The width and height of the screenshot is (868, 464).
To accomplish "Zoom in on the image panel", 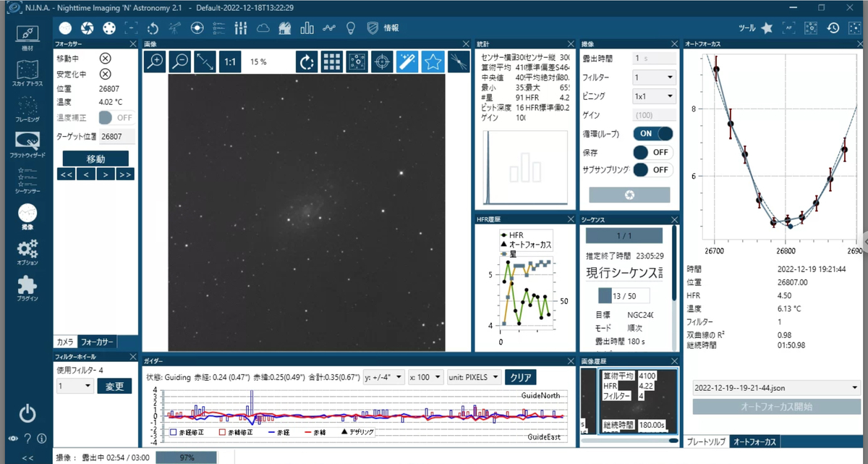I will point(155,62).
